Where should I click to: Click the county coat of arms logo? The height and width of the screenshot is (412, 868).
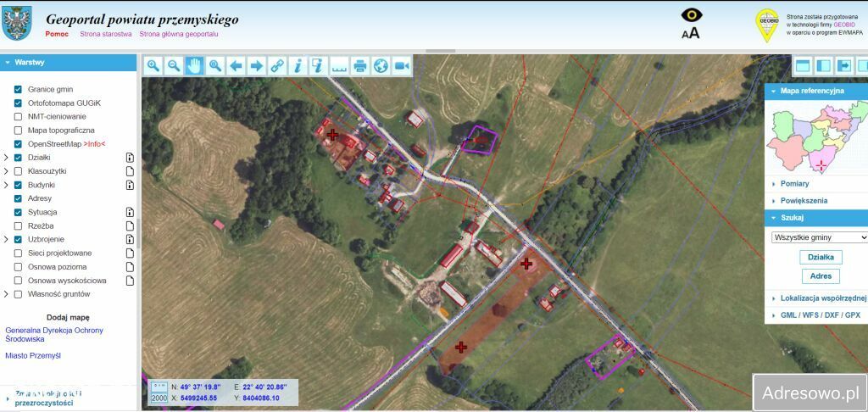click(x=17, y=23)
